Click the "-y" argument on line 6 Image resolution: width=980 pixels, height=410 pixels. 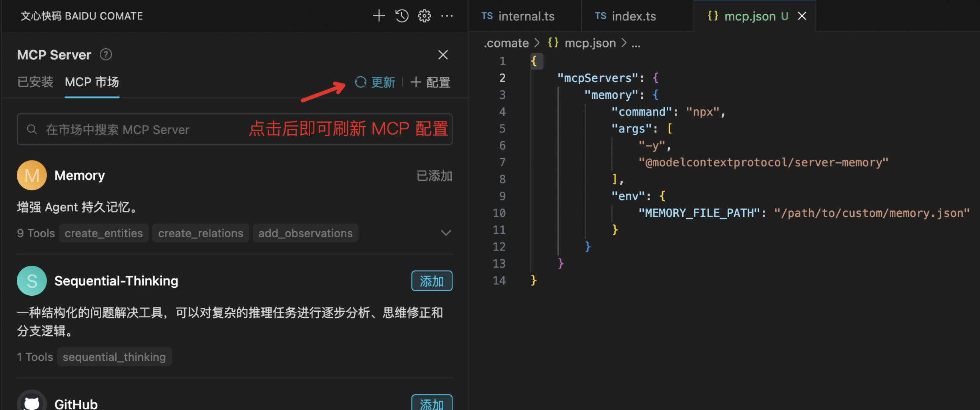click(x=652, y=145)
